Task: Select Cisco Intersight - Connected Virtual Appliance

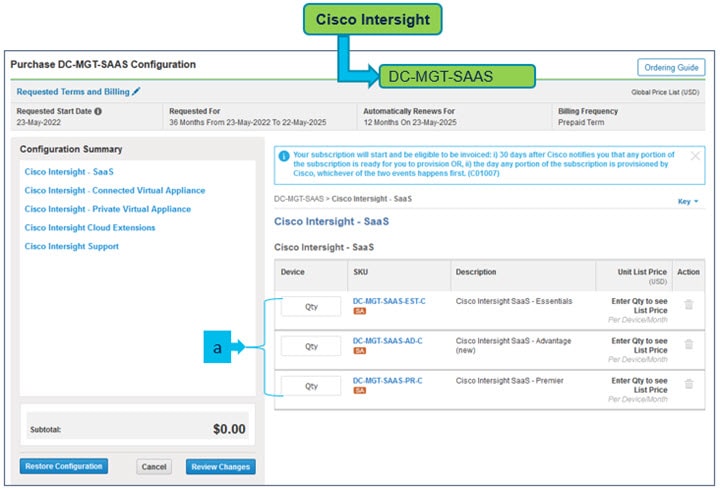Action: 115,190
